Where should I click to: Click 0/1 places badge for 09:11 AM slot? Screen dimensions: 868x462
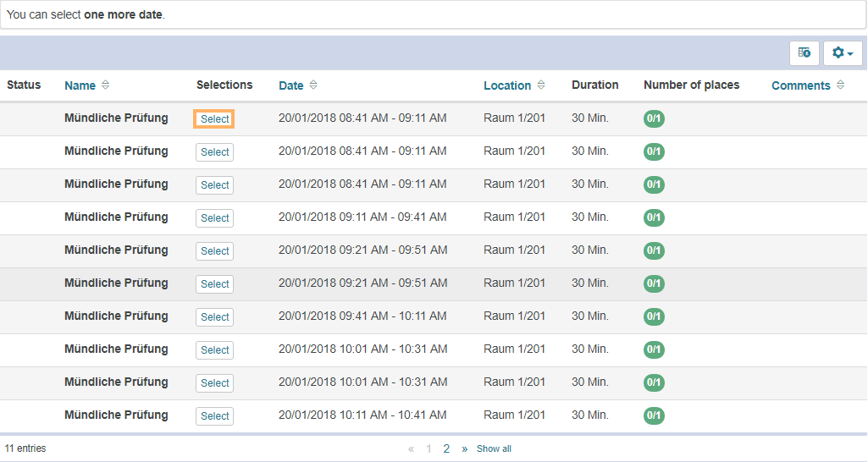[x=654, y=217]
